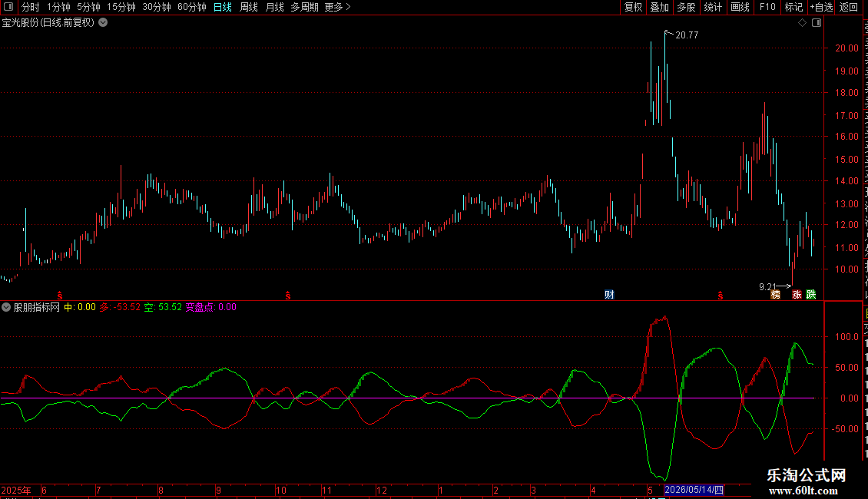Click the 宝光股份(日线.前复权) title
Screen dimensions: 868x499
coord(48,23)
